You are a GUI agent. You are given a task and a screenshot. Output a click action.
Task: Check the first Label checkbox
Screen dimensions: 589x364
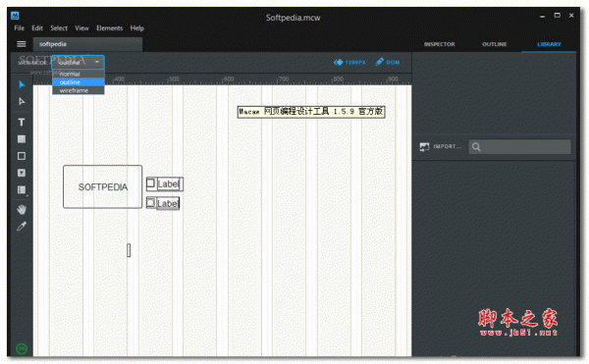(150, 183)
